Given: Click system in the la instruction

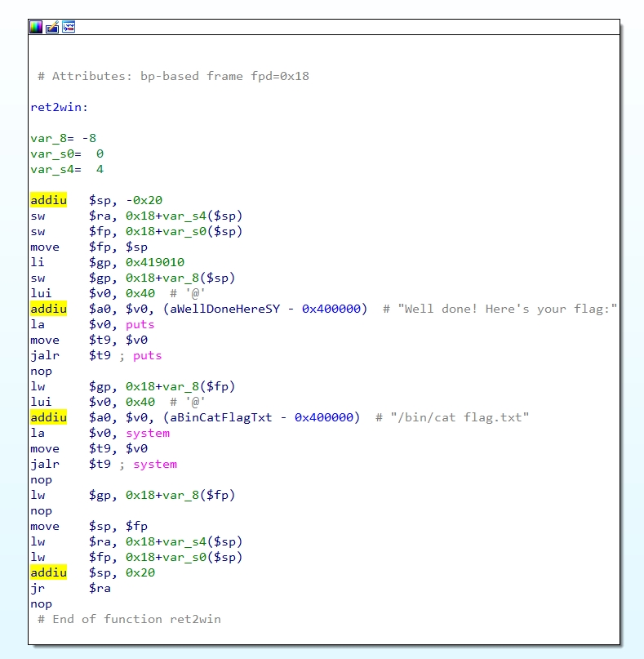Looking at the screenshot, I should tap(147, 433).
